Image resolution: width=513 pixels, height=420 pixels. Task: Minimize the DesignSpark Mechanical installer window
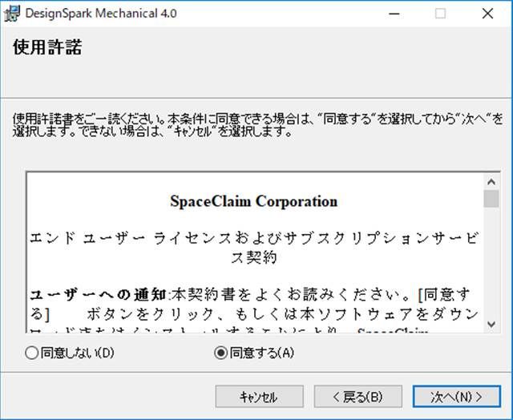point(394,14)
